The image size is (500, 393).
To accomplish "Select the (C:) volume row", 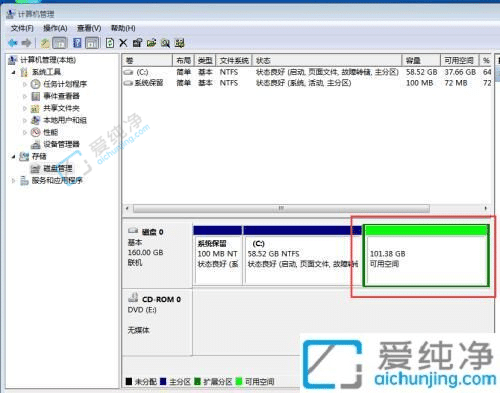I will [307, 72].
